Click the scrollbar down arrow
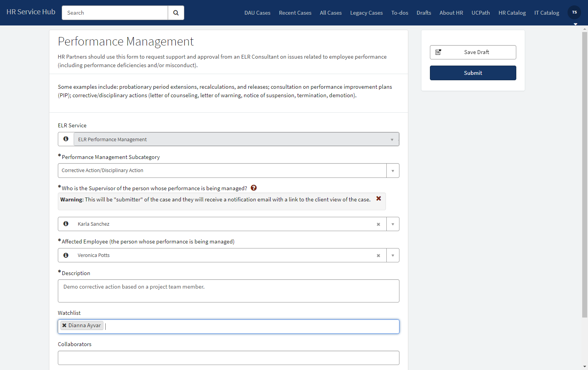The width and height of the screenshot is (588, 370). tap(585, 367)
